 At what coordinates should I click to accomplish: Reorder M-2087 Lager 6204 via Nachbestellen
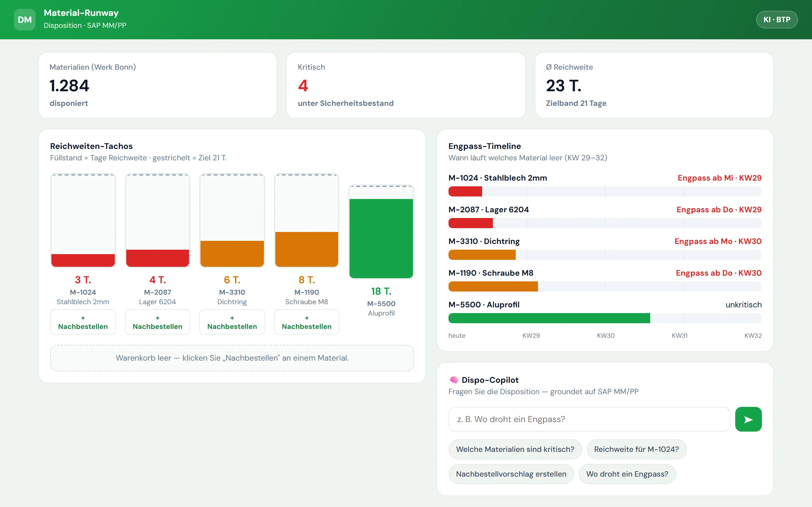click(x=157, y=322)
